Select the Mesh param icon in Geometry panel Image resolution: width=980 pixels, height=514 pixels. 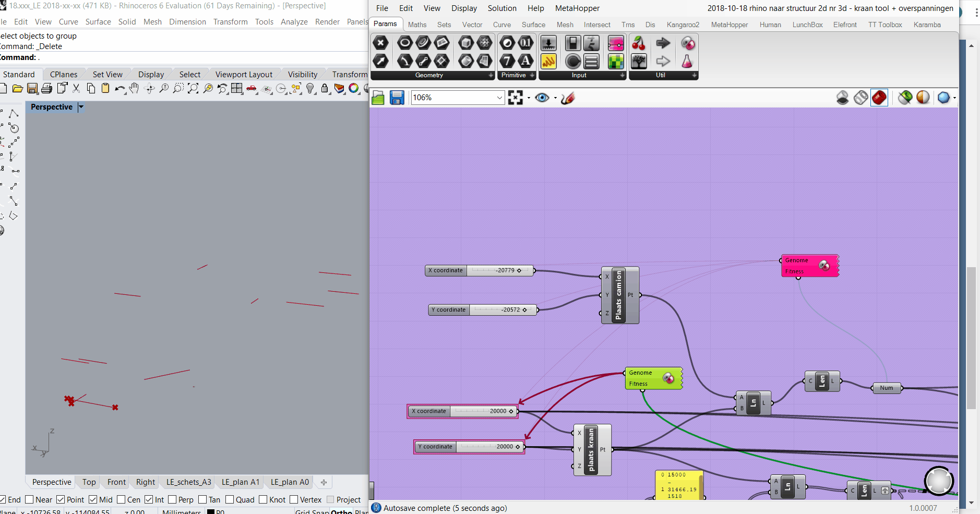[485, 43]
